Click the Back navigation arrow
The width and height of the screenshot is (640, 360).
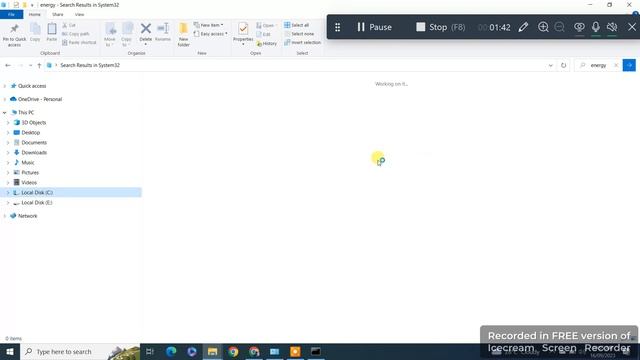pyautogui.click(x=8, y=65)
